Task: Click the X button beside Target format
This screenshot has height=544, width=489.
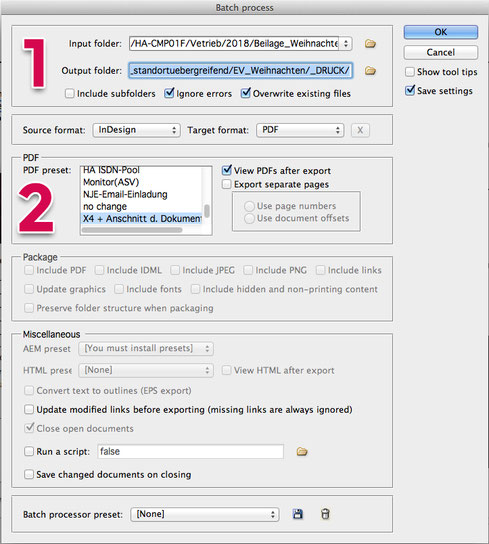Action: click(360, 130)
